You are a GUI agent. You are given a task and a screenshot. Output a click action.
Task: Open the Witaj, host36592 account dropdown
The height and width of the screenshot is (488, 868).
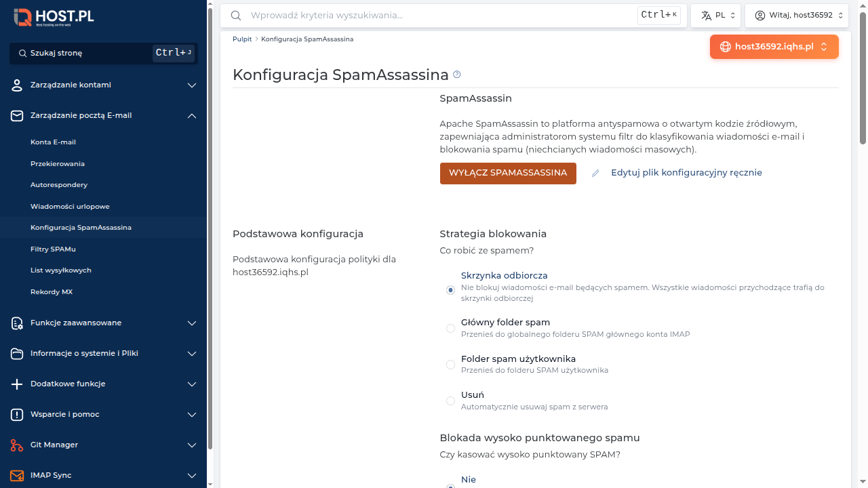[797, 16]
